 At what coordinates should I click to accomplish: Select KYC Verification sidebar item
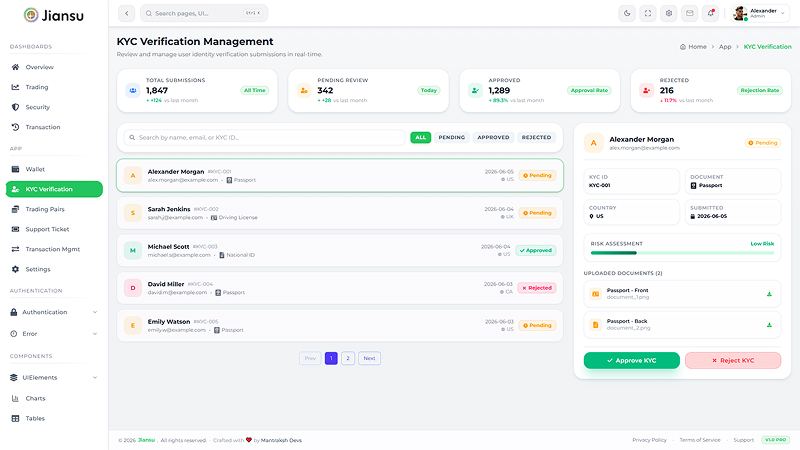(54, 189)
